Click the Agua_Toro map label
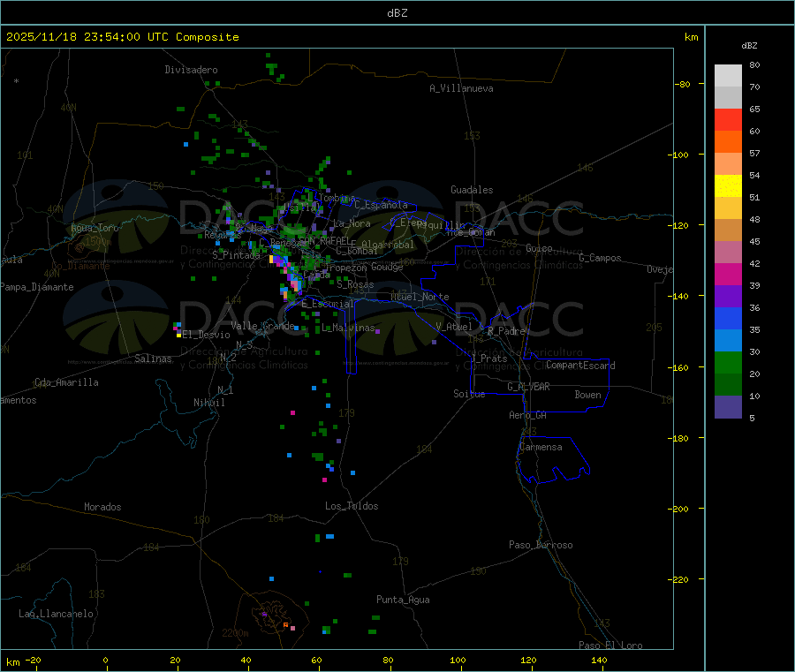Viewport: 795px width, 672px height. [x=95, y=228]
